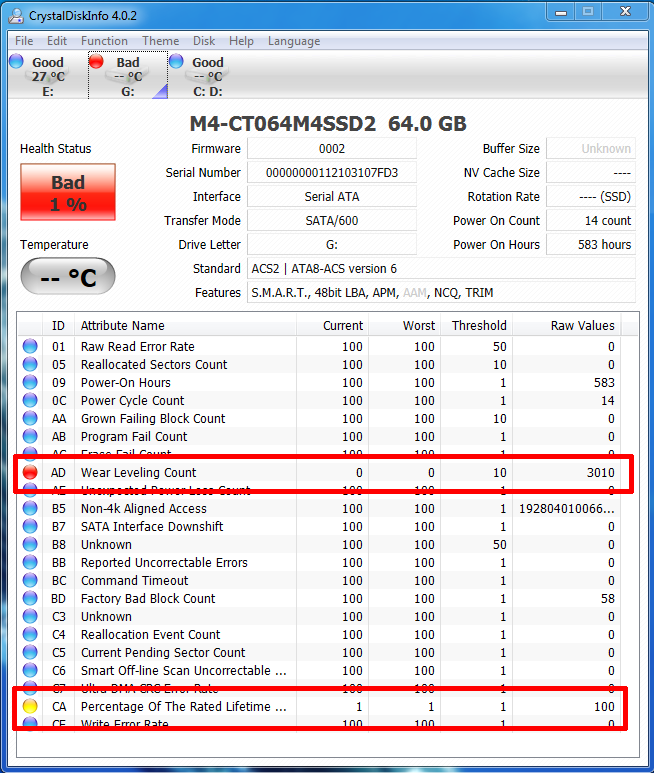Viewport: 654px width, 773px height.
Task: Click the Attribute Name column header
Action: point(185,325)
